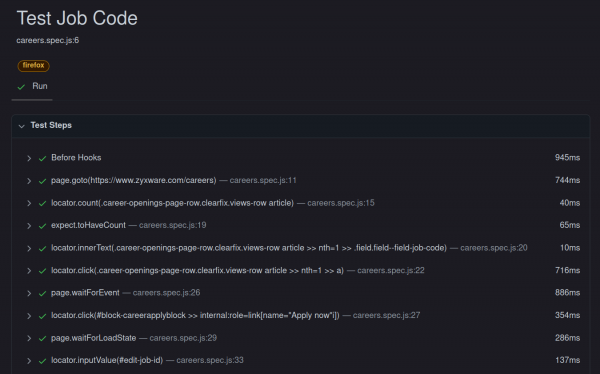Expand the page.waitForLoadState step
The height and width of the screenshot is (374, 600).
pos(29,338)
